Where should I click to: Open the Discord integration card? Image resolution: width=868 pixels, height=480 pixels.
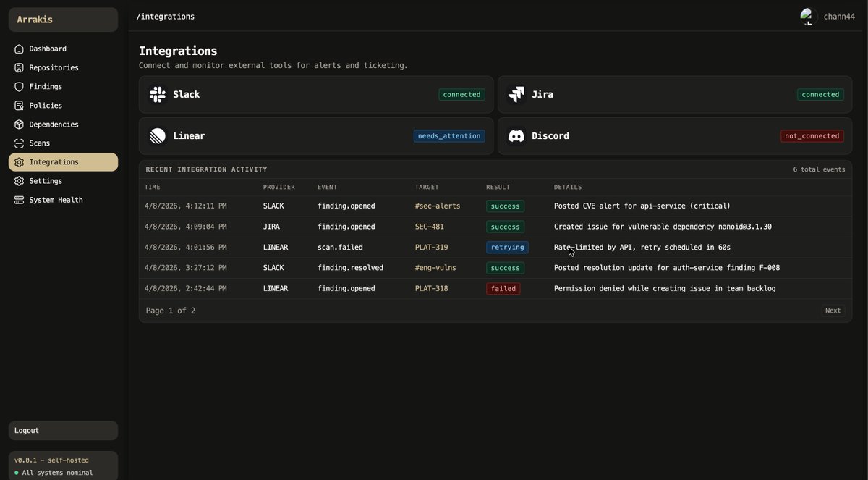675,135
